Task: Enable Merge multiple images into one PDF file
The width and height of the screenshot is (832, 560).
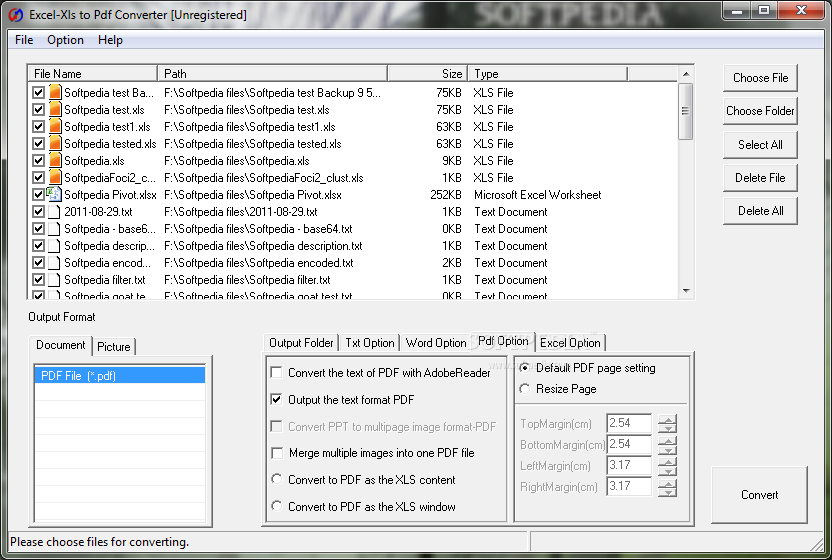Action: point(276,453)
